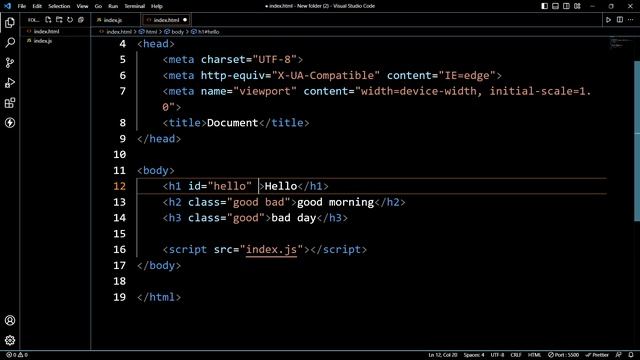Expand the folder header in Explorer
Image resolution: width=640 pixels, height=360 pixels.
tap(33, 20)
